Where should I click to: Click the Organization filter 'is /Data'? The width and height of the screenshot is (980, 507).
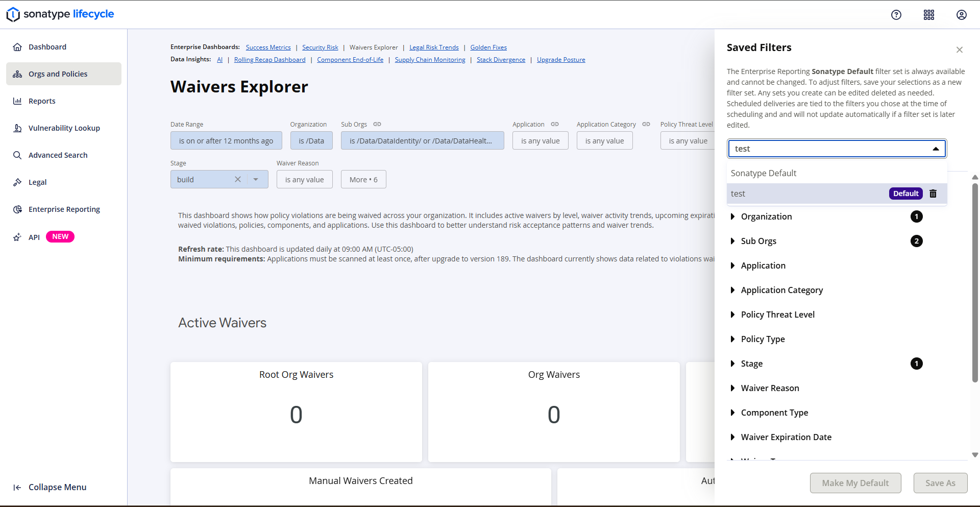tap(311, 140)
